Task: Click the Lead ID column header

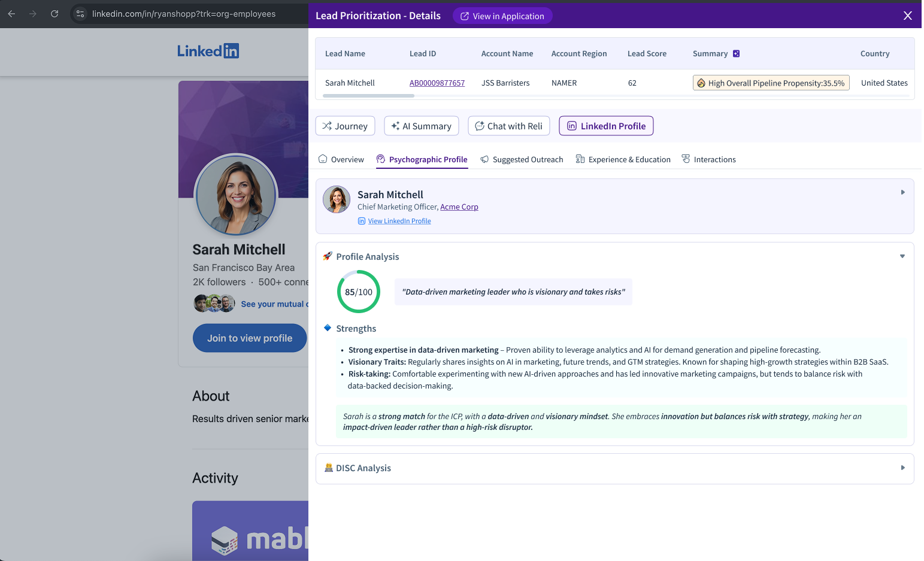Action: [x=423, y=54]
